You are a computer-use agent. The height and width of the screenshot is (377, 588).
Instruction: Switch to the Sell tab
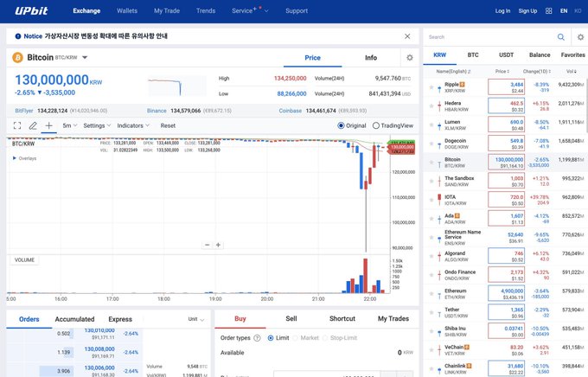pos(291,318)
